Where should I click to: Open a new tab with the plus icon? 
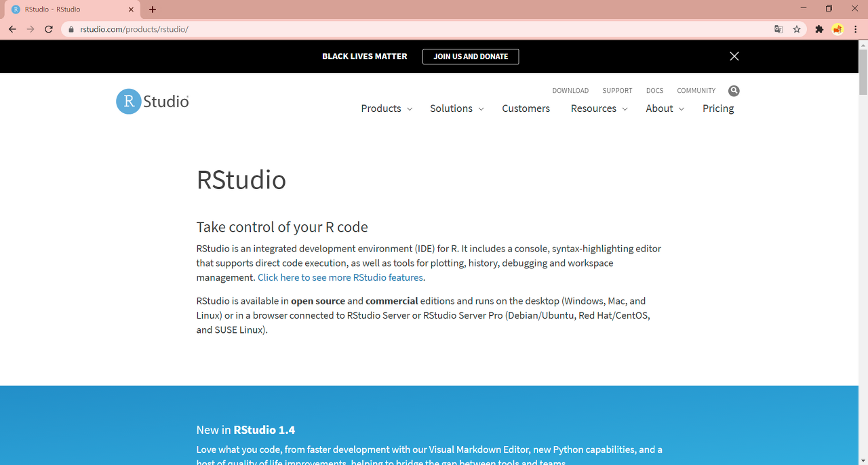(x=153, y=9)
